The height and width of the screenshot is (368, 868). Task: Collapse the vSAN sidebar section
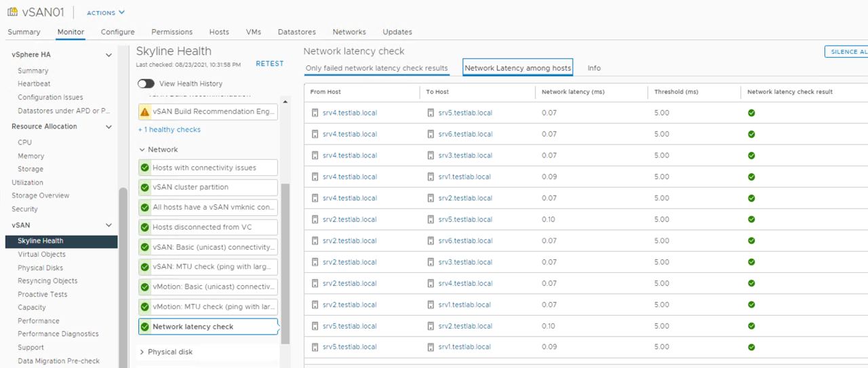point(108,225)
